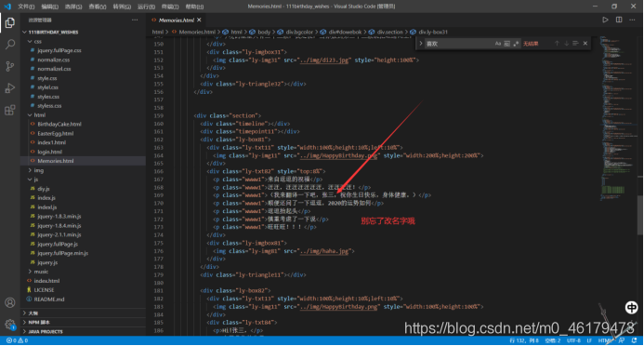The height and width of the screenshot is (346, 644).
Task: Open the Search view in activity bar
Action: pyautogui.click(x=10, y=45)
